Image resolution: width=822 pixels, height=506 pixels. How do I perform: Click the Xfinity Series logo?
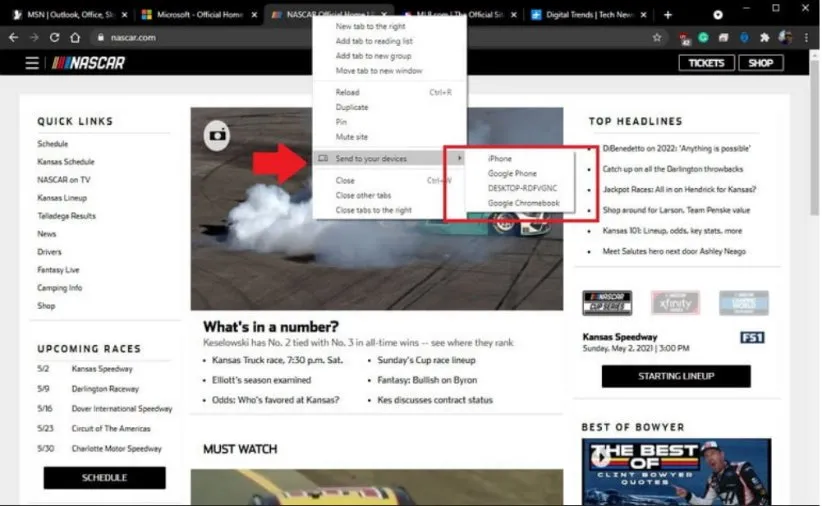pyautogui.click(x=675, y=302)
